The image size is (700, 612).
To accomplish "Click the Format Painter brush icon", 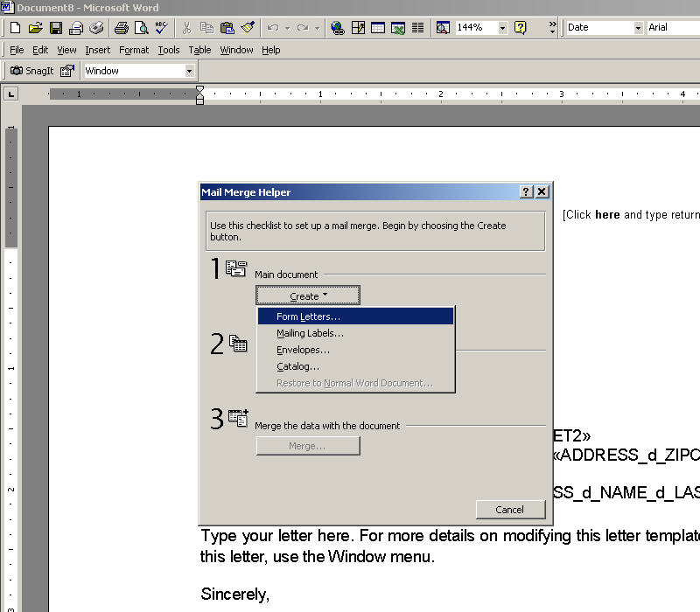I will point(248,28).
